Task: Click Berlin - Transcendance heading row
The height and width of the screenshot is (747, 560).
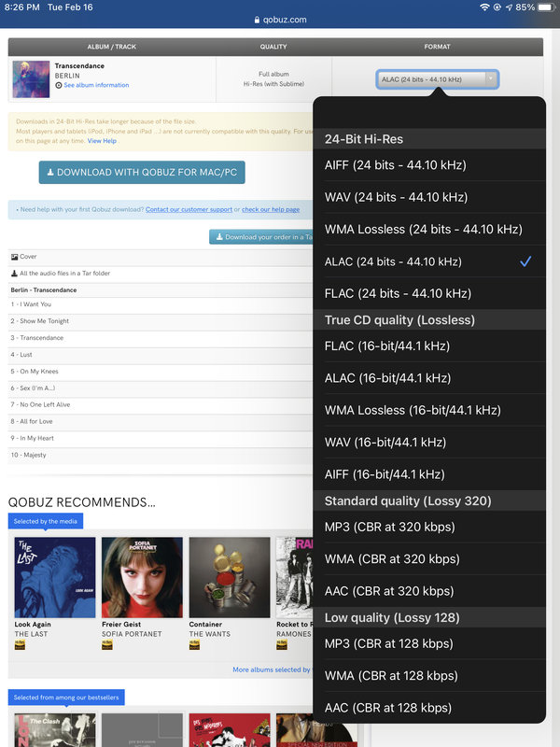Action: click(x=161, y=290)
